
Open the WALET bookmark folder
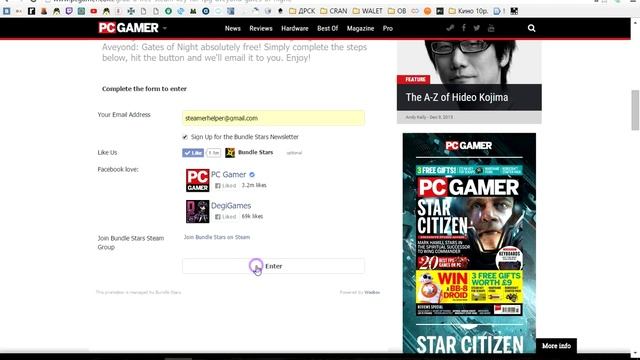click(367, 11)
